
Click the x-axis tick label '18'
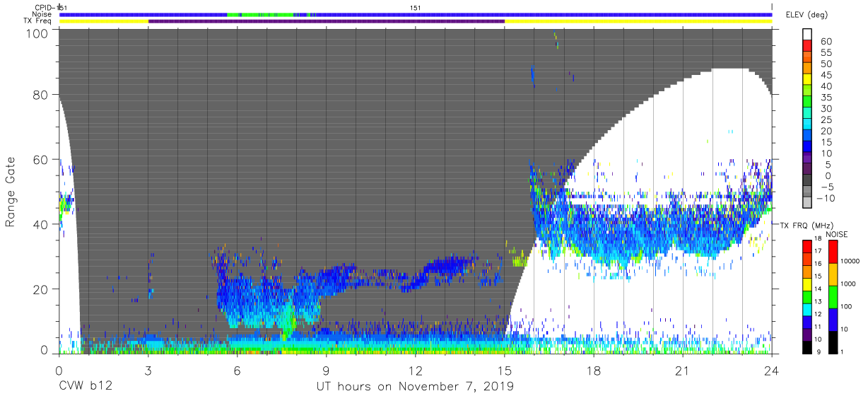point(594,371)
